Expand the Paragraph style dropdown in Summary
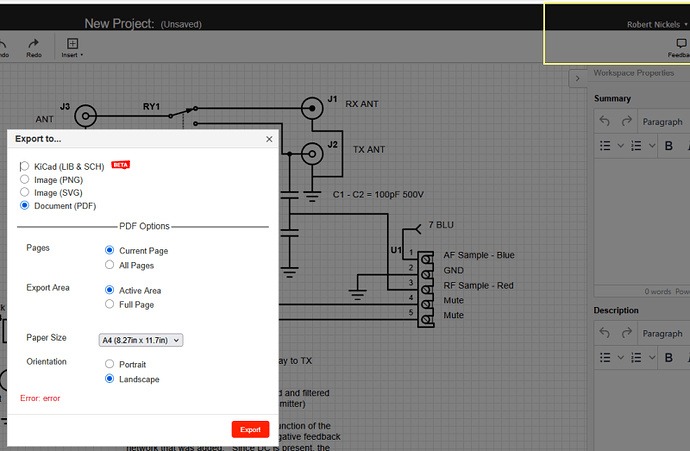 pyautogui.click(x=664, y=122)
